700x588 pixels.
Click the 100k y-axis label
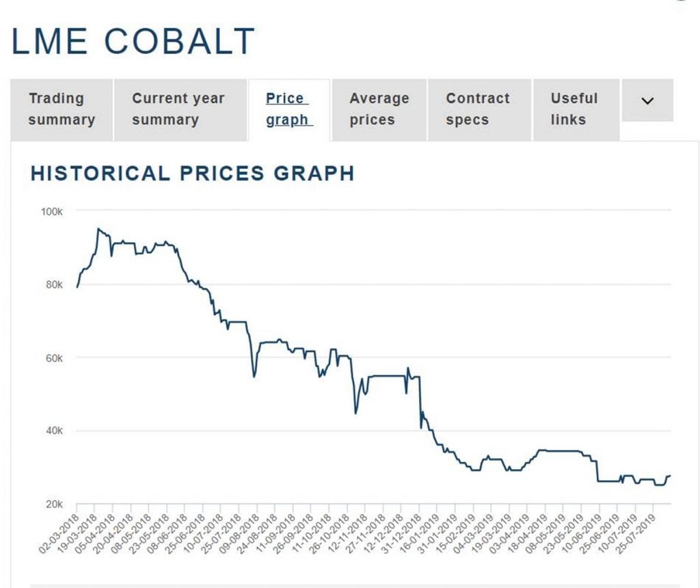pyautogui.click(x=52, y=212)
